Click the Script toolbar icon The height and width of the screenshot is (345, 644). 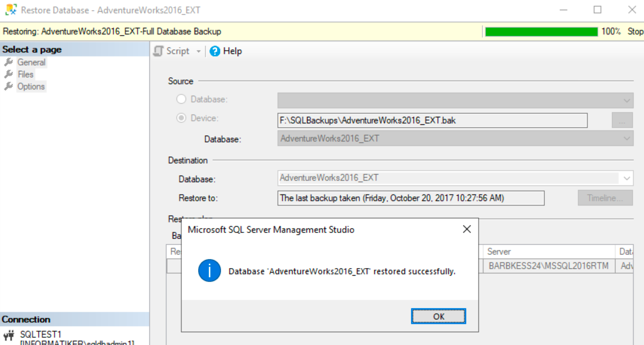(158, 51)
